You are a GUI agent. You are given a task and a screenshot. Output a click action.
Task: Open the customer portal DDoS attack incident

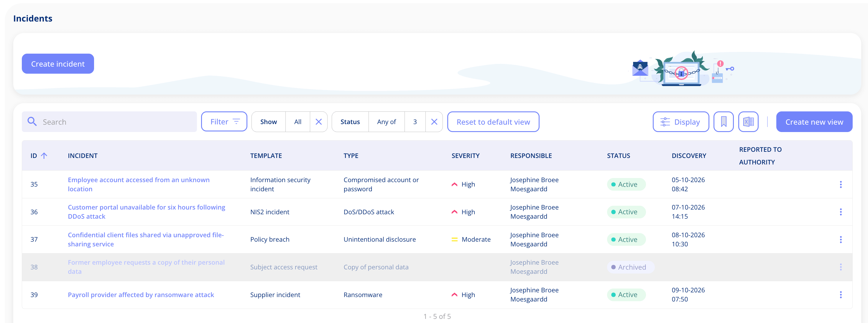point(146,212)
